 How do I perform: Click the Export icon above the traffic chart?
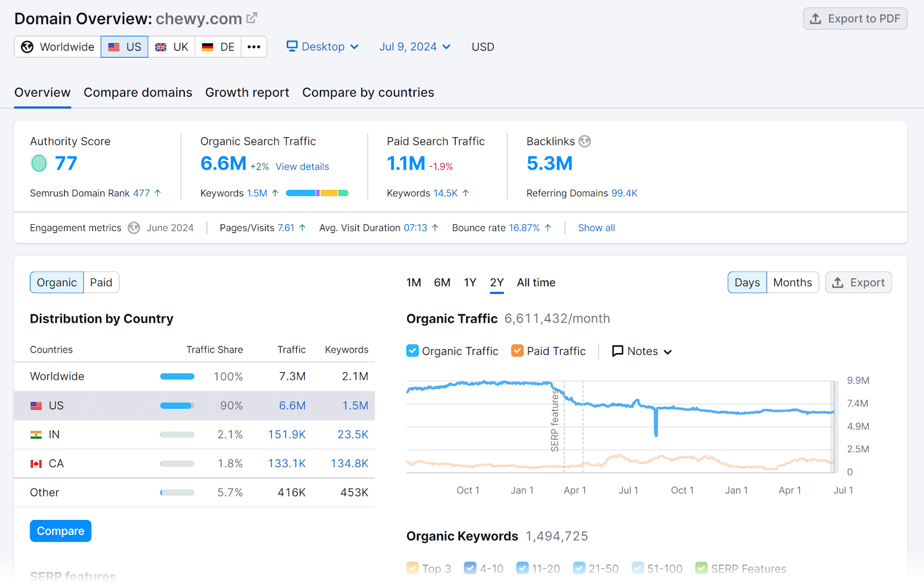click(x=839, y=282)
